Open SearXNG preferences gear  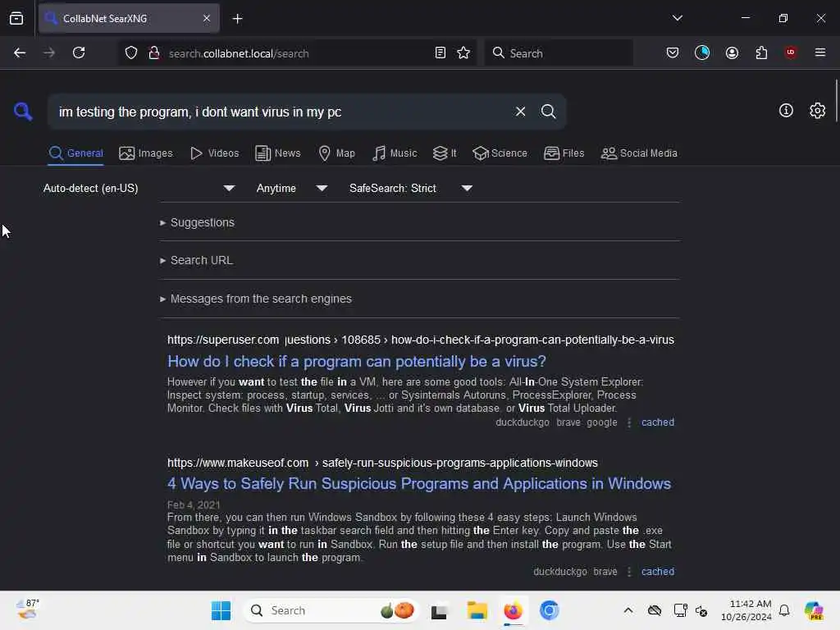point(817,111)
